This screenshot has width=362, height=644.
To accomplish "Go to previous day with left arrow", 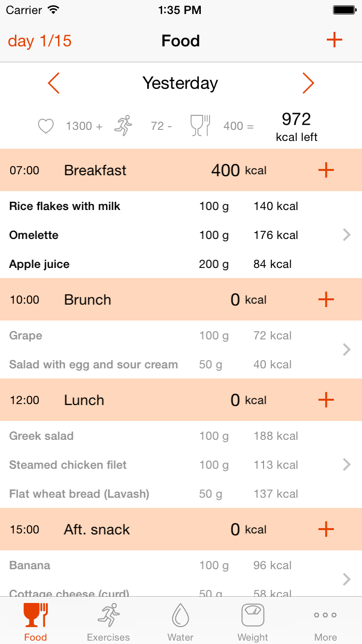I will click(54, 84).
